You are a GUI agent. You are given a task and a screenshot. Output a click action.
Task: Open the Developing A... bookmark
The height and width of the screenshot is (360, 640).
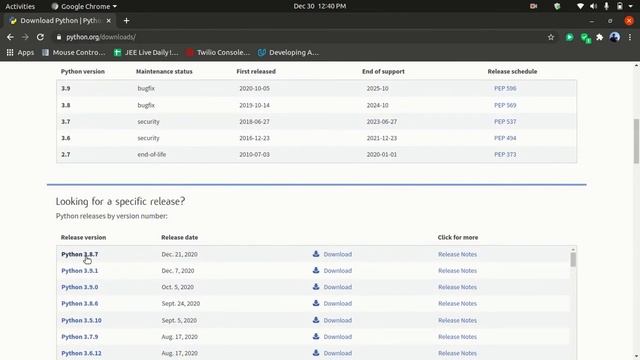coord(289,52)
